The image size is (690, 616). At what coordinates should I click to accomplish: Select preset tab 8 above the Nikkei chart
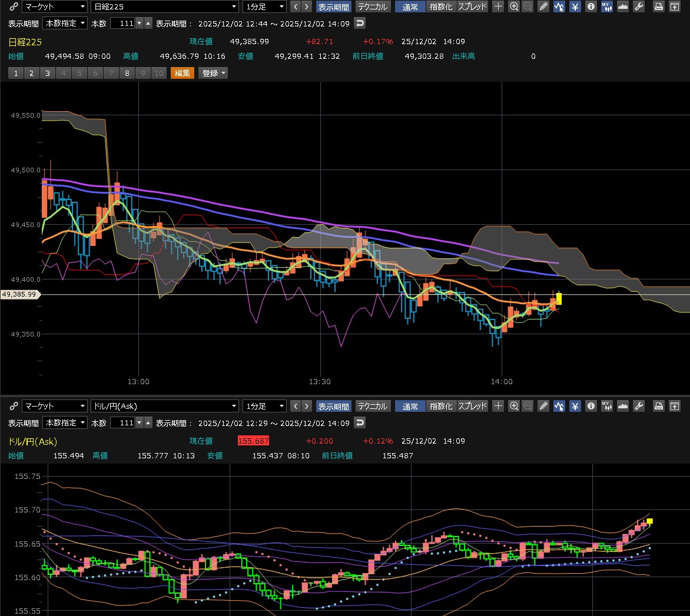127,73
